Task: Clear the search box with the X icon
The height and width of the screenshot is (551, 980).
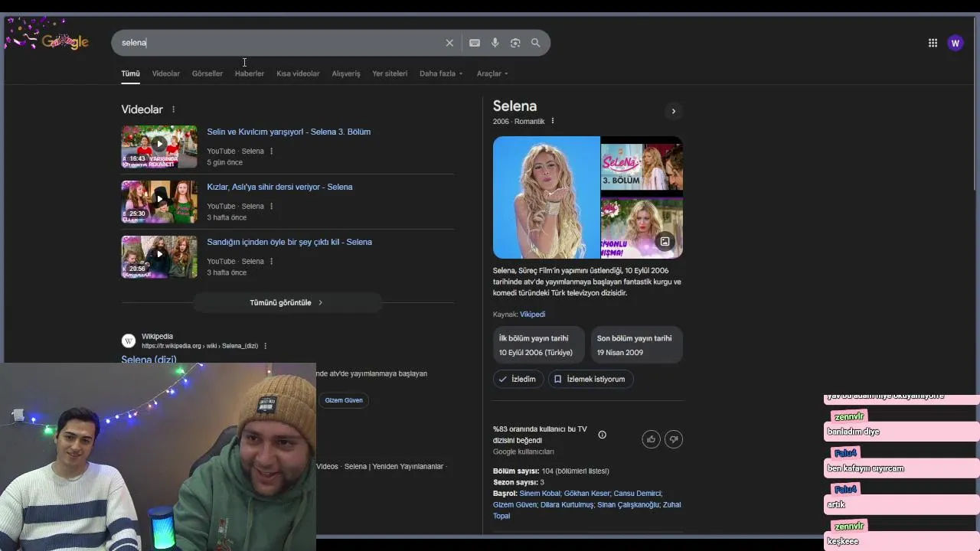Action: click(449, 43)
